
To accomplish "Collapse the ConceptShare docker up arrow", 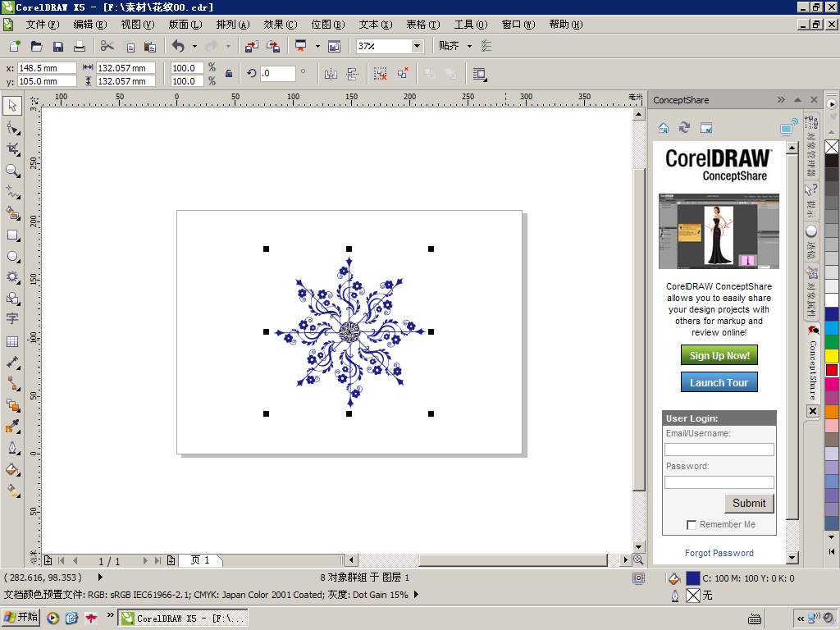I will pos(797,99).
